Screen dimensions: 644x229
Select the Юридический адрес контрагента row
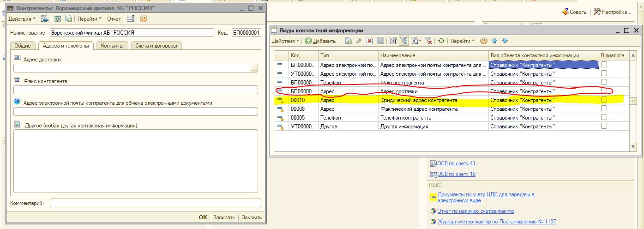pos(451,100)
